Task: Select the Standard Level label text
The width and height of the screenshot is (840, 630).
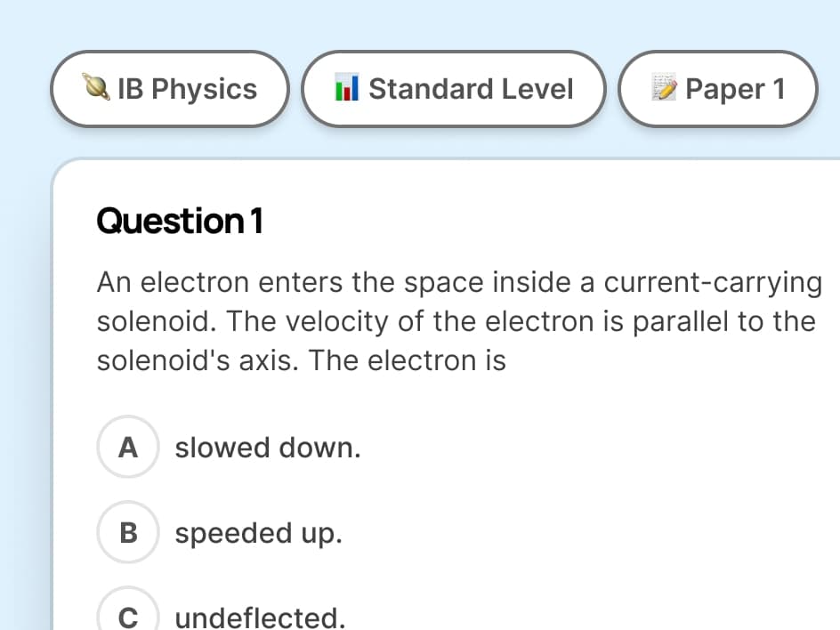Action: coord(471,89)
